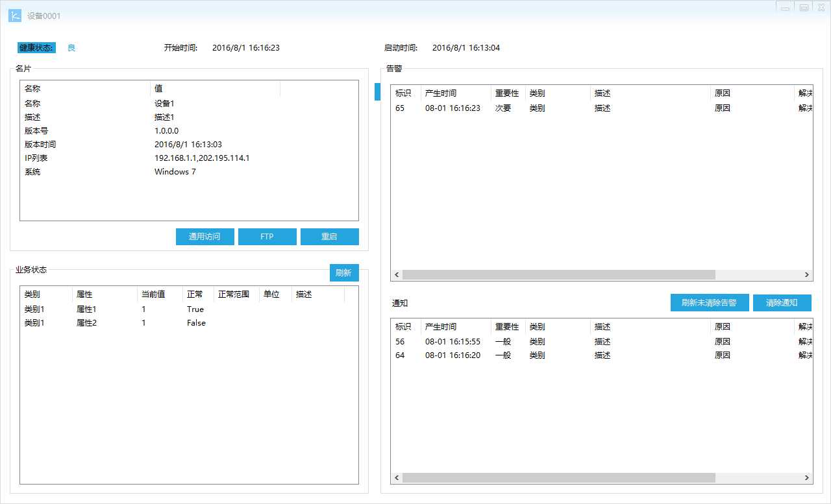Click 开始时间 value 2016/8/1 16:16:23
The image size is (831, 504).
coord(246,48)
